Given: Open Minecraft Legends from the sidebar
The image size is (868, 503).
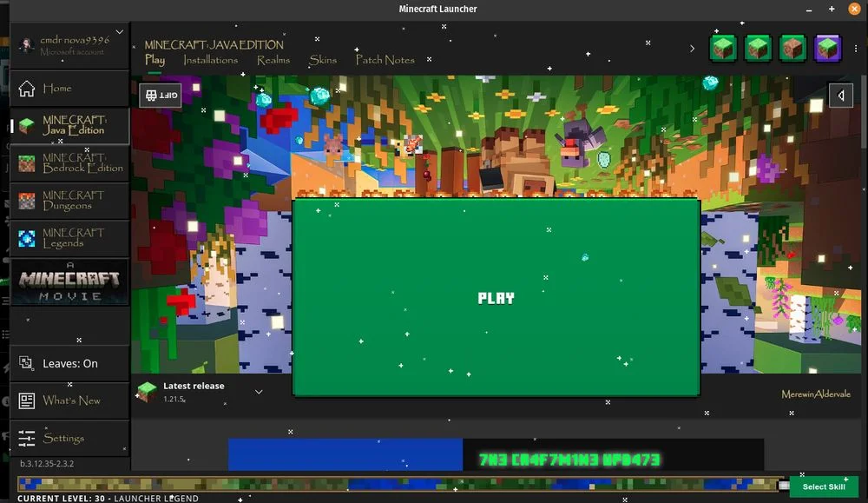Looking at the screenshot, I should pos(69,238).
